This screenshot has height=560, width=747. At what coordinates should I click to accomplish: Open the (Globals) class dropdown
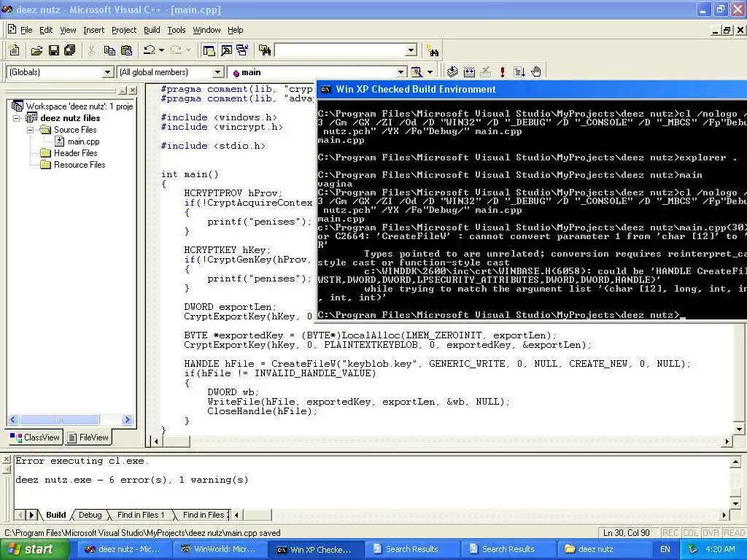click(108, 72)
